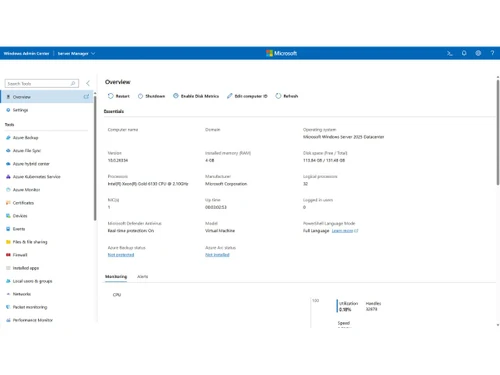The image size is (500, 375).
Task: Click the sidebar vertical scrollbar
Action: (x=95, y=158)
